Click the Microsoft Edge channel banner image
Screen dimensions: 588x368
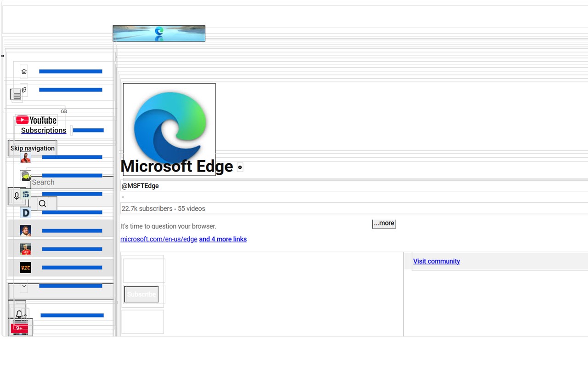pyautogui.click(x=159, y=34)
